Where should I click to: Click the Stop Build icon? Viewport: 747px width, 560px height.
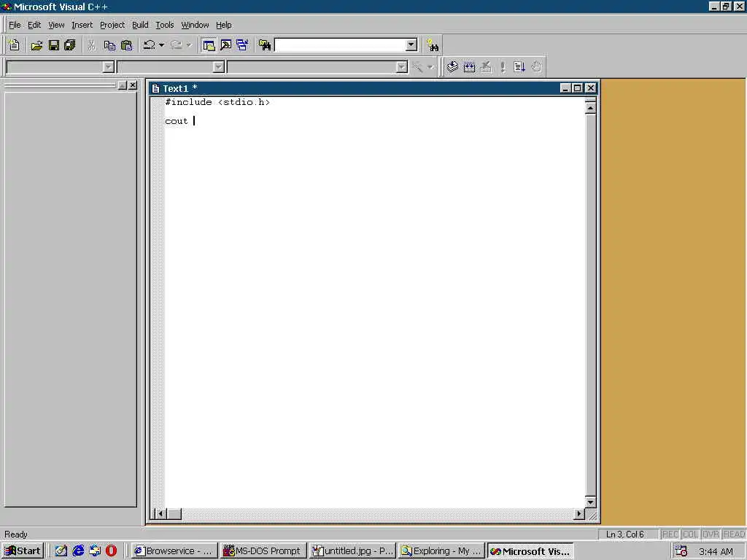click(486, 66)
